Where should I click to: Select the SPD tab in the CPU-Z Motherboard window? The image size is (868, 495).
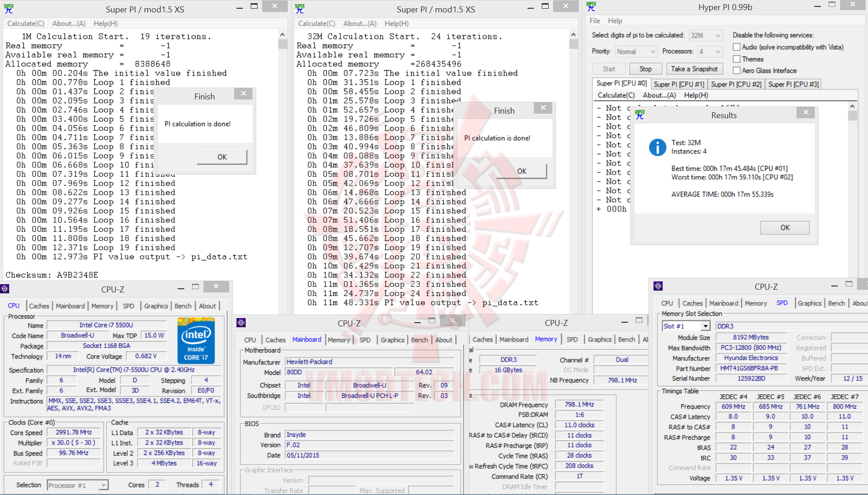click(365, 340)
